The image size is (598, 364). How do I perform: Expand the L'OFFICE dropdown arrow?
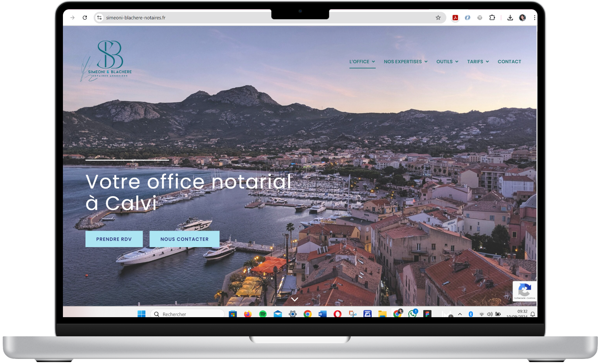(373, 62)
